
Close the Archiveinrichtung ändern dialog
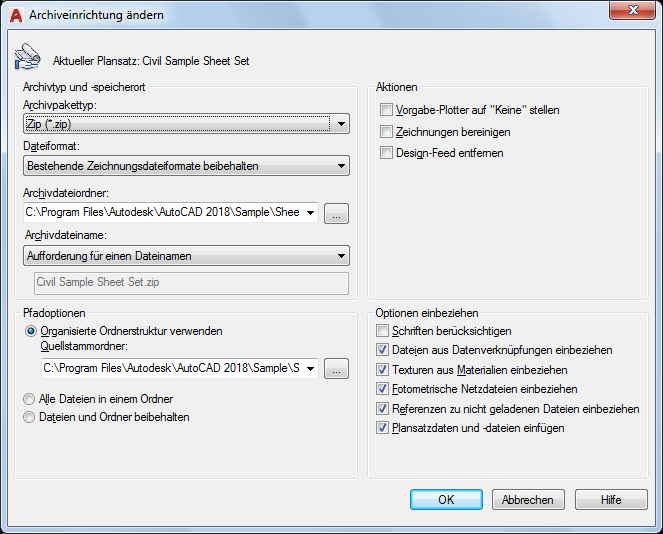pyautogui.click(x=632, y=10)
